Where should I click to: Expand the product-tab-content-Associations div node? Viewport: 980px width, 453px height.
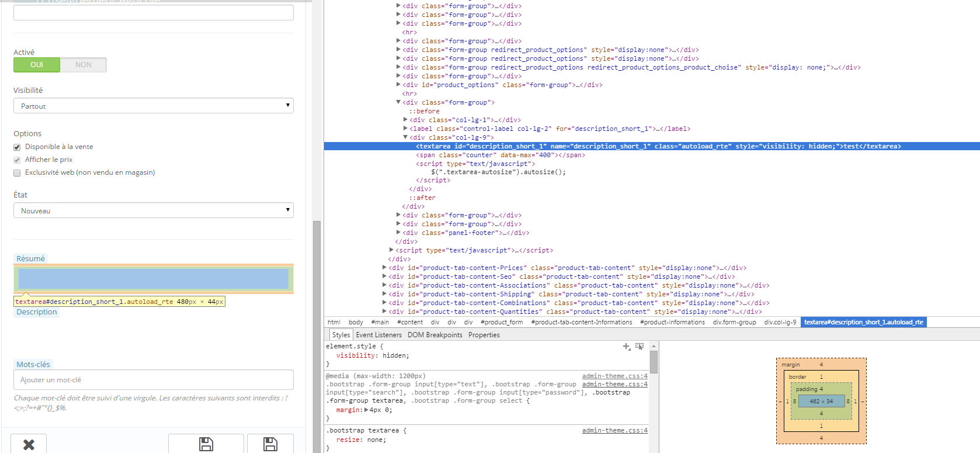pyautogui.click(x=384, y=285)
